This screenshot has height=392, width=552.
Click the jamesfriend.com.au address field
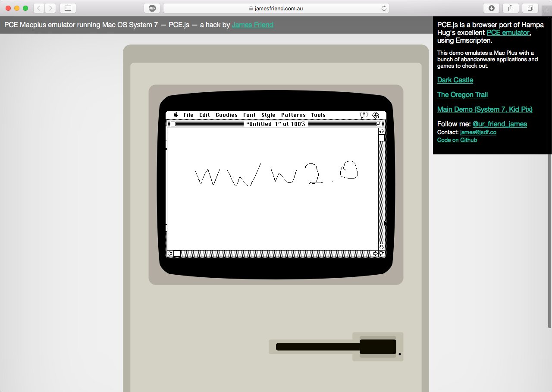tap(276, 8)
